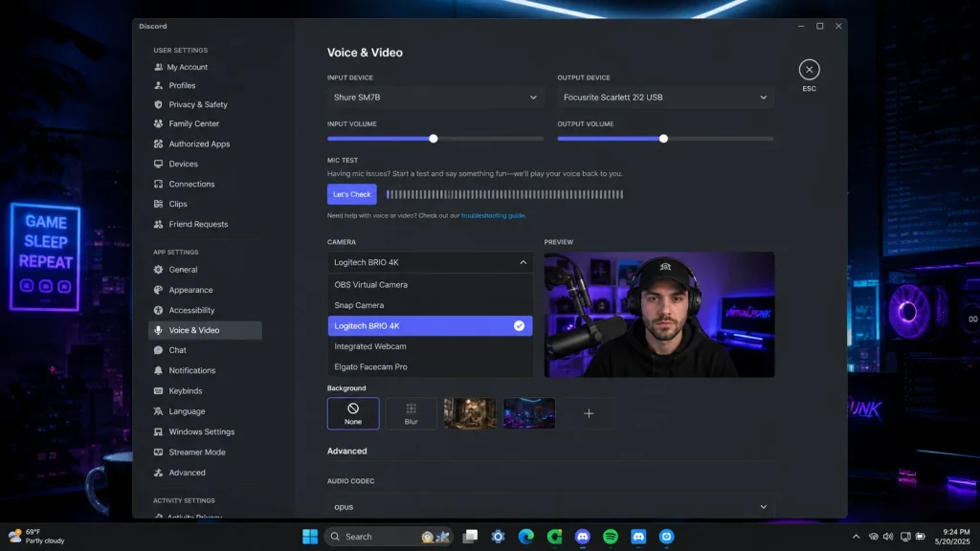This screenshot has height=551, width=980.
Task: Open the Input Device dropdown Shure SM7B
Action: 435,98
